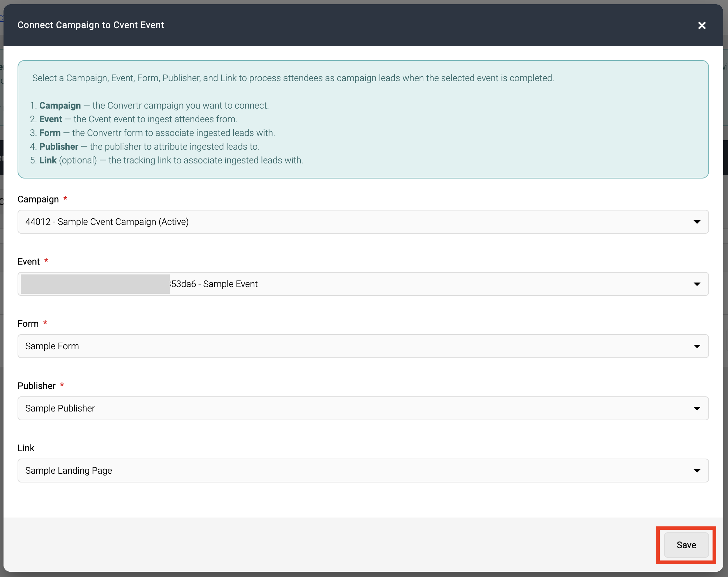728x577 pixels.
Task: Click the dialog title 'Connect Campaign to Cvent Event'
Action: [x=91, y=25]
